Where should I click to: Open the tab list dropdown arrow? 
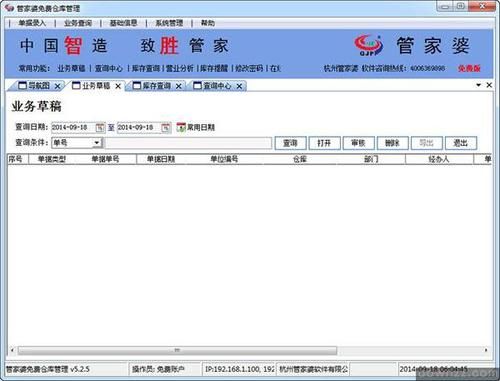[479, 85]
